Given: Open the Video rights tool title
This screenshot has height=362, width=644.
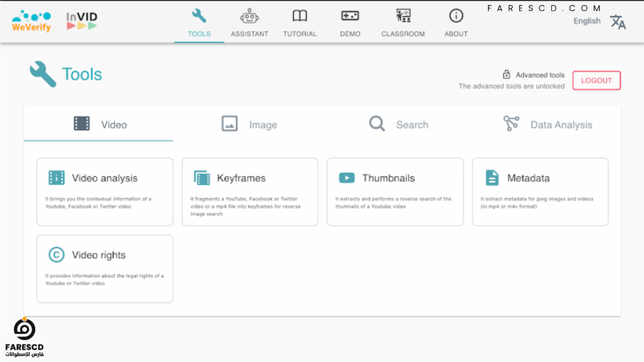Looking at the screenshot, I should point(99,255).
